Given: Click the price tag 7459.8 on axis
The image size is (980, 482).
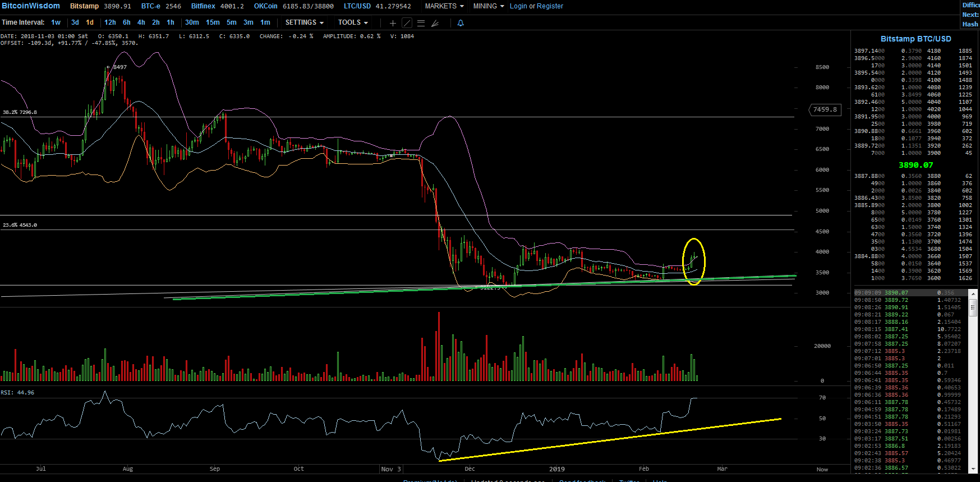Looking at the screenshot, I should (825, 109).
